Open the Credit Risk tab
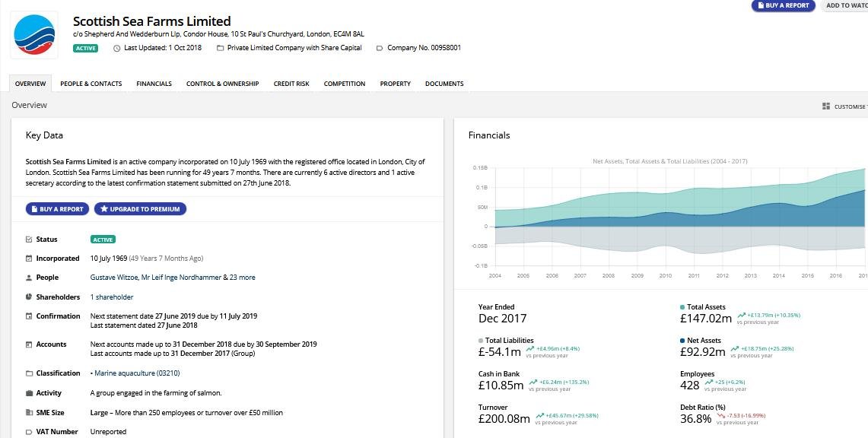The width and height of the screenshot is (868, 438). (291, 84)
